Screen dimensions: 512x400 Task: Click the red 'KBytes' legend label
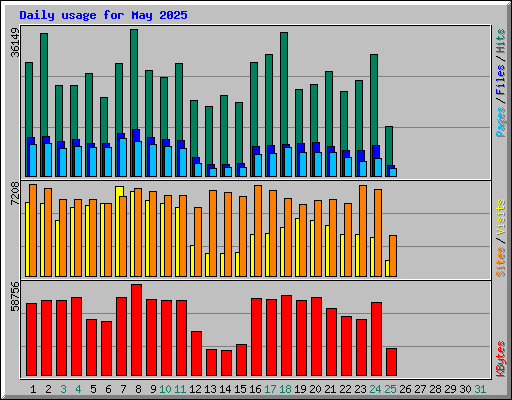pos(501,359)
